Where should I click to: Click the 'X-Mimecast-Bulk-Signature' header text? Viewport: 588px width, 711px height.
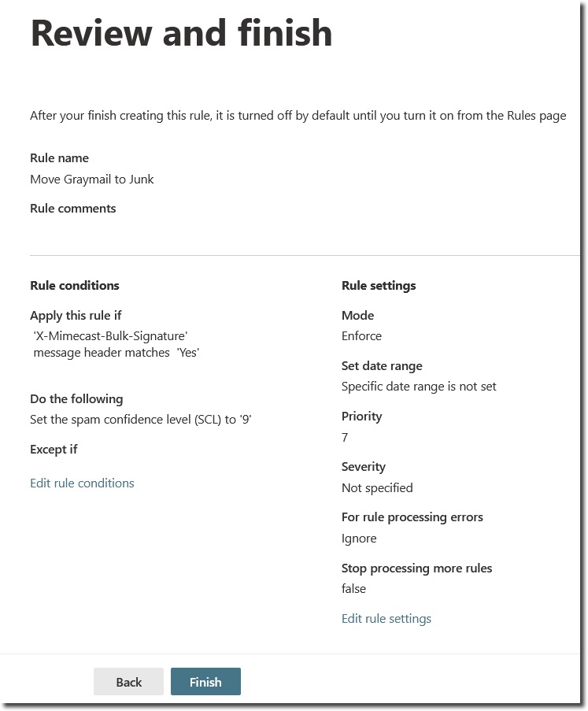110,335
